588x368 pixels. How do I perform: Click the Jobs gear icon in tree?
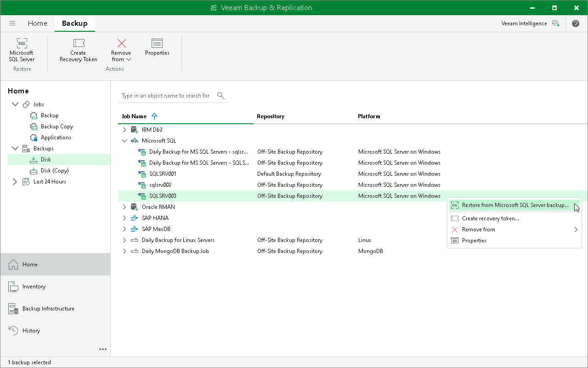tap(26, 104)
